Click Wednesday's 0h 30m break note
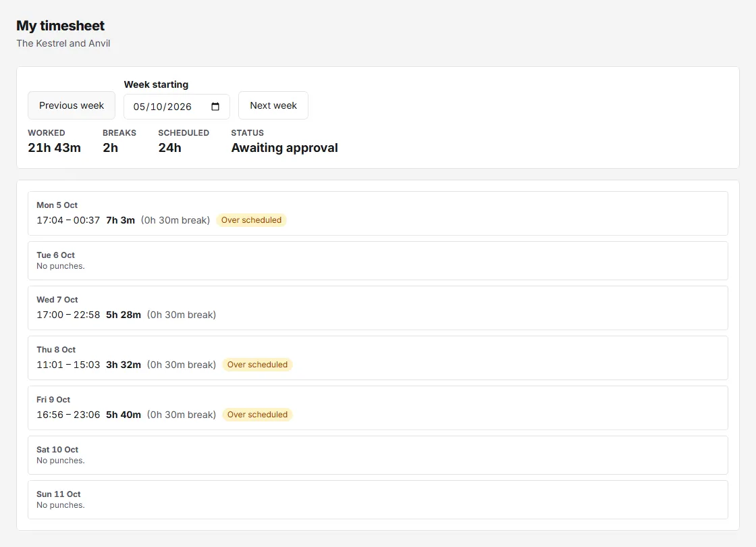Viewport: 756px width, 547px height. (x=182, y=315)
